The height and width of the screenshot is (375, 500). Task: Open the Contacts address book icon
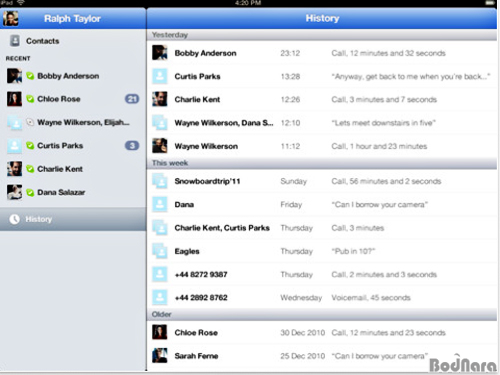click(x=15, y=41)
